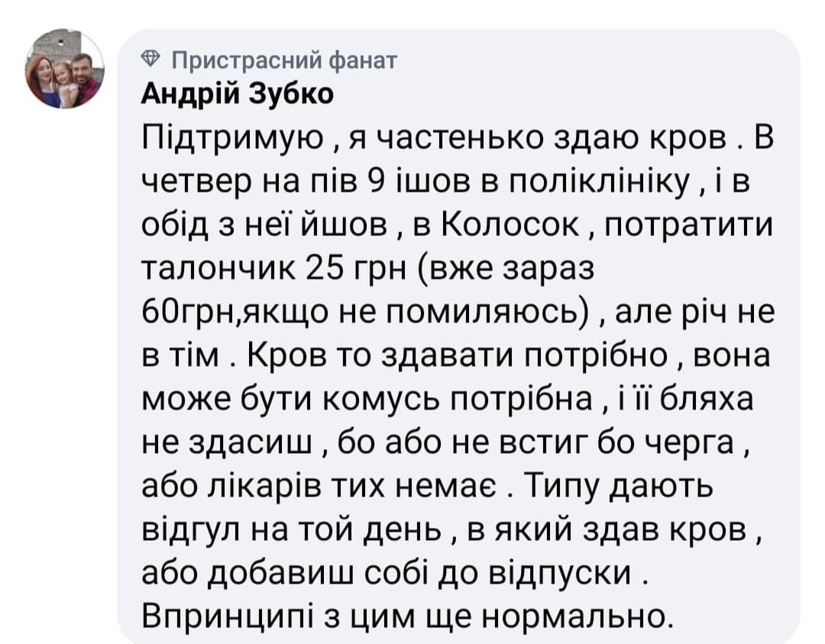Image resolution: width=825 pixels, height=644 pixels.
Task: Open the Пристрасний фанат badge label
Action: point(284,60)
